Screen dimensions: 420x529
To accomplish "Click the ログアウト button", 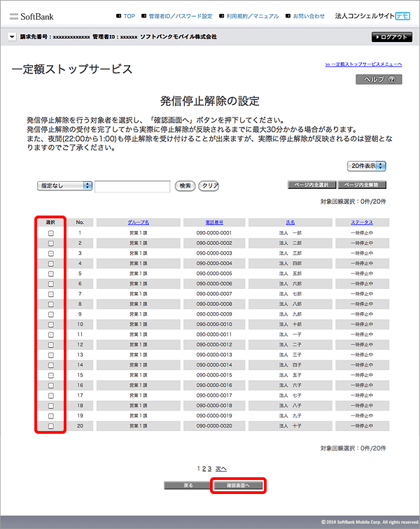I will [x=391, y=37].
